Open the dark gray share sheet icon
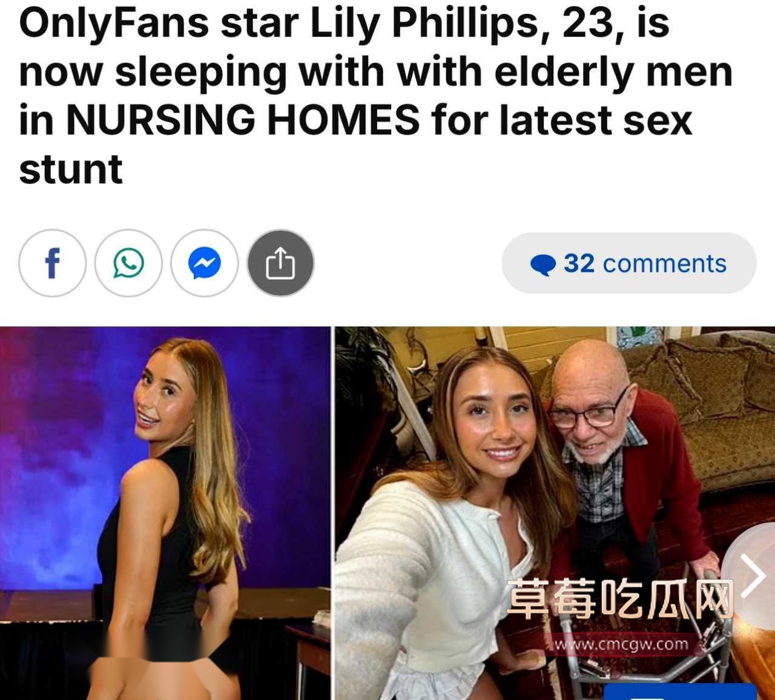This screenshot has width=775, height=700. tap(280, 263)
